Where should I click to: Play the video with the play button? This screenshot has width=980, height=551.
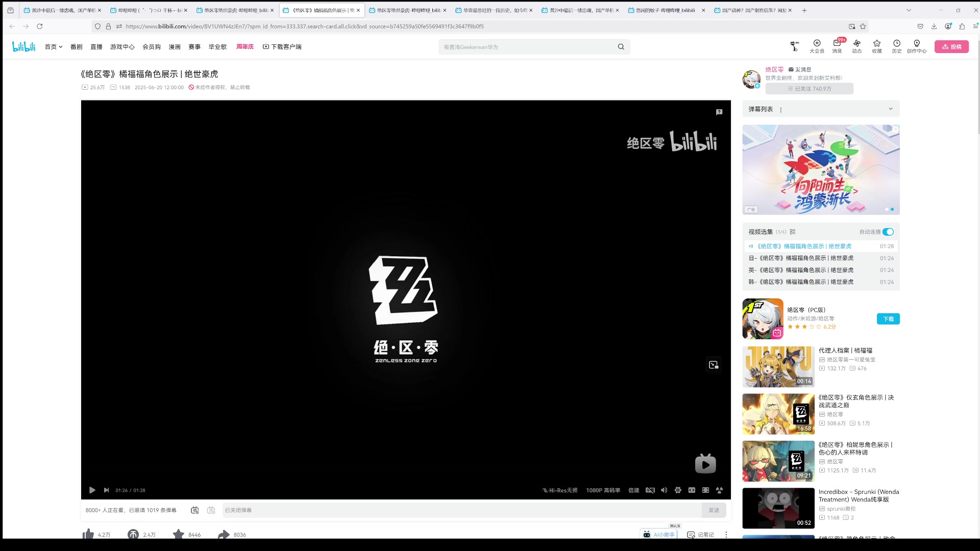click(x=92, y=490)
